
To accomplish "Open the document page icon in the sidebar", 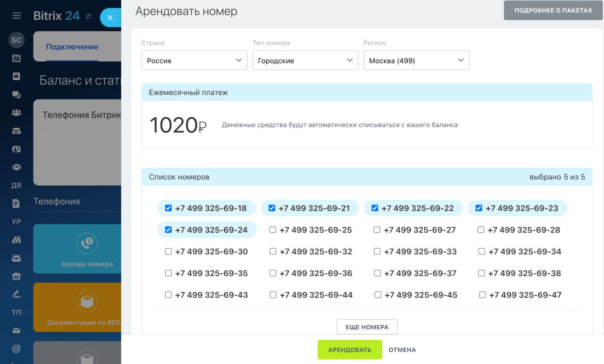I will pyautogui.click(x=17, y=203).
